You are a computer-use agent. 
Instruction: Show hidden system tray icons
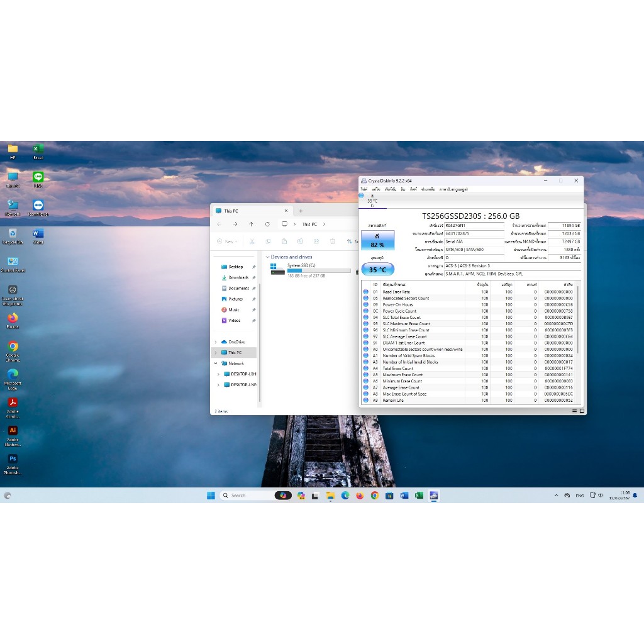pyautogui.click(x=556, y=496)
